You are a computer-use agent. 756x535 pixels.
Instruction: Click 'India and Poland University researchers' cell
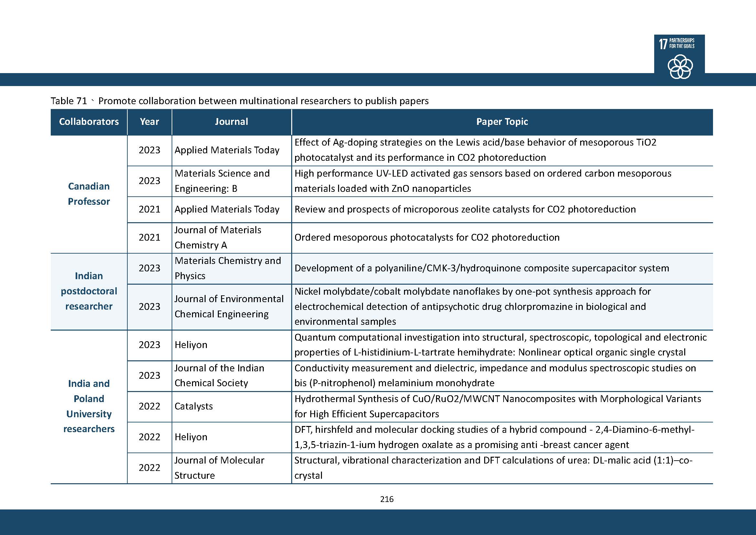pyautogui.click(x=89, y=407)
